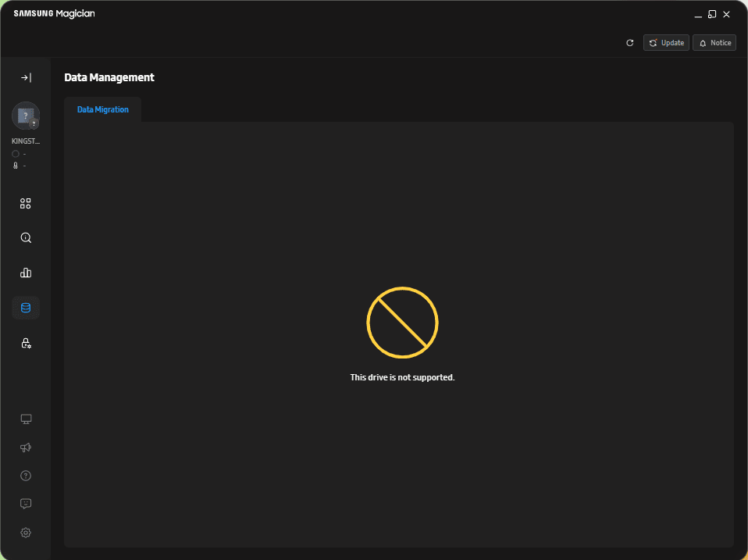
Task: Expand the collapsed left sidebar
Action: (26, 77)
